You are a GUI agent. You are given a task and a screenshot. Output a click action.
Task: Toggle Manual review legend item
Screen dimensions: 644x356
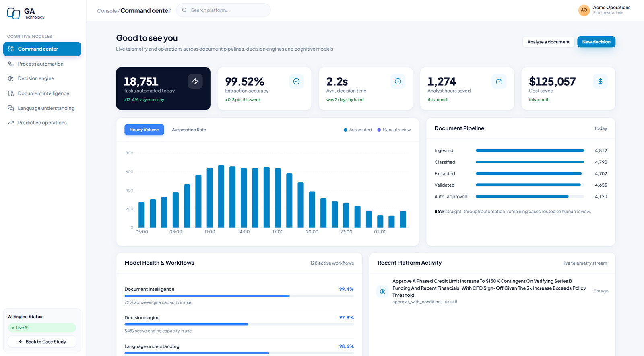[x=394, y=130]
